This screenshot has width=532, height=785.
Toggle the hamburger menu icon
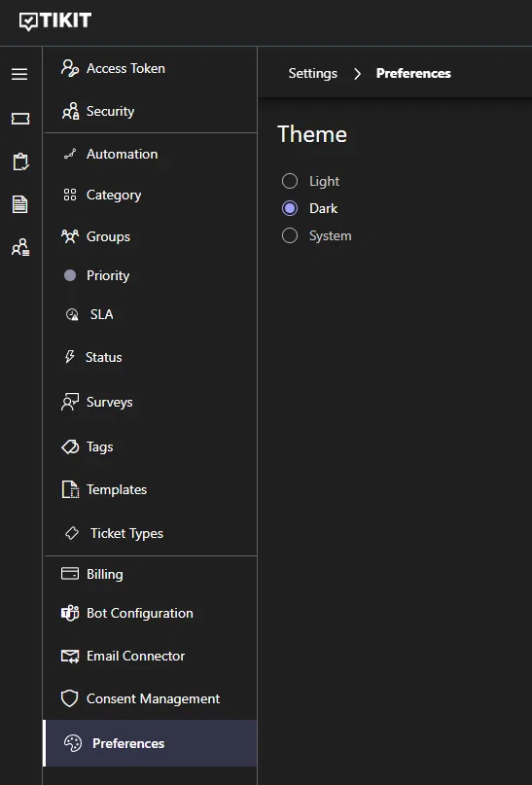point(19,74)
